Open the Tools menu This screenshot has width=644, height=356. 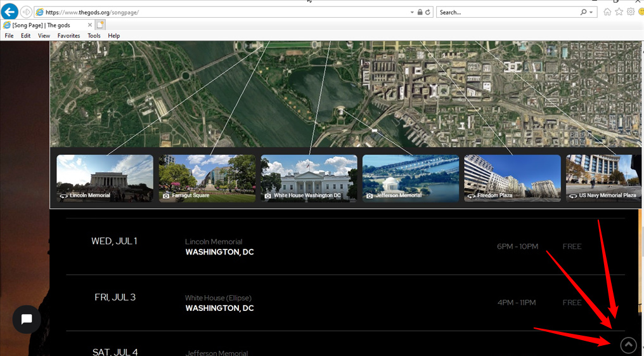click(94, 36)
